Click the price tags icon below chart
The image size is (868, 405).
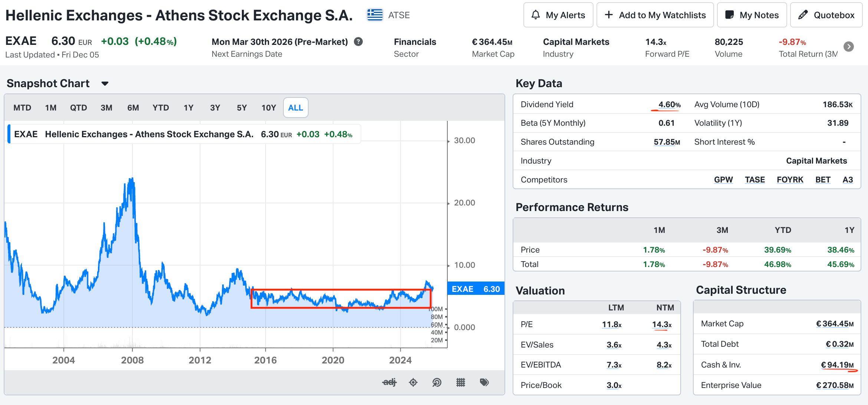(484, 382)
